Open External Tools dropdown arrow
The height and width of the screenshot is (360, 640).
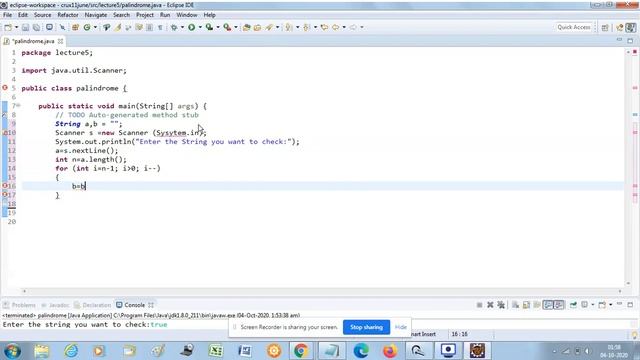[236, 27]
